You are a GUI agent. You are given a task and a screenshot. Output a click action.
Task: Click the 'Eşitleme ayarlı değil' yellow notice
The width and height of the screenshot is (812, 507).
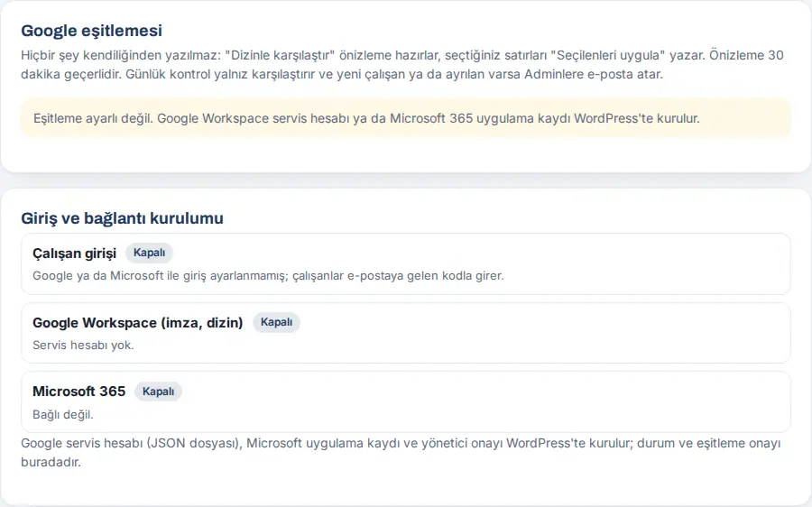[x=405, y=118]
